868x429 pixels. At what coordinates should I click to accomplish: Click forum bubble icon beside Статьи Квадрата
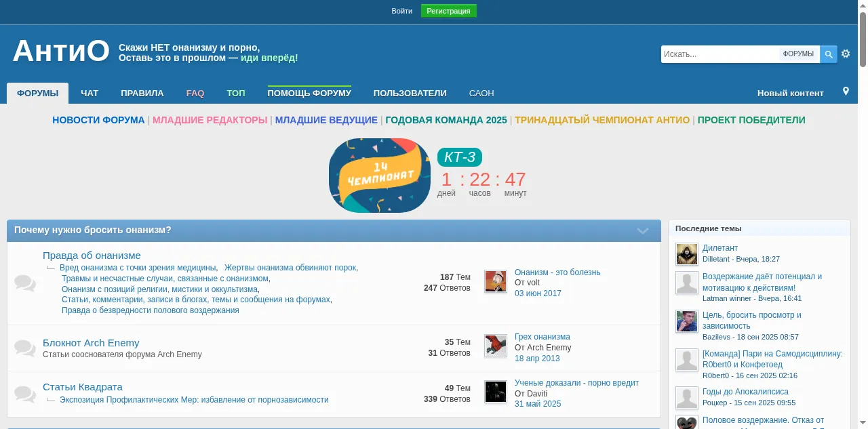(25, 394)
